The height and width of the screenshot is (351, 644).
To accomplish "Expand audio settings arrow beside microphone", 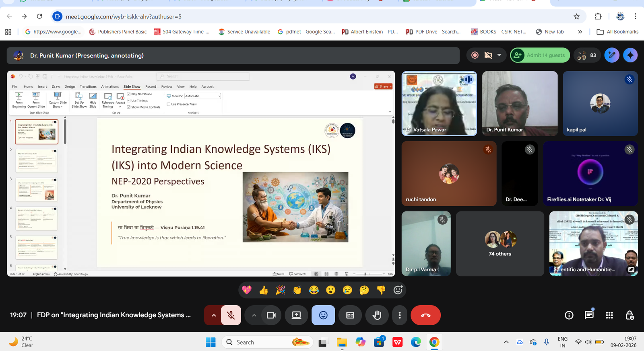I will click(214, 315).
